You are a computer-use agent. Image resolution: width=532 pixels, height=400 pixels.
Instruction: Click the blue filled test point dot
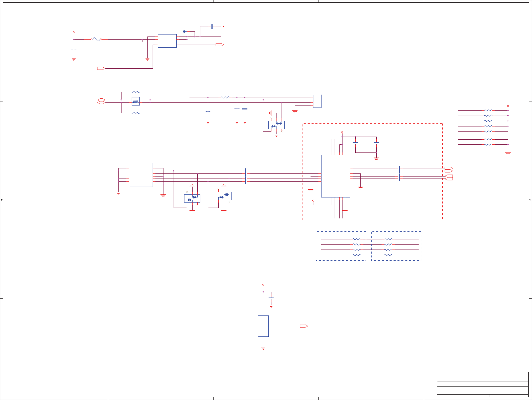tap(184, 31)
